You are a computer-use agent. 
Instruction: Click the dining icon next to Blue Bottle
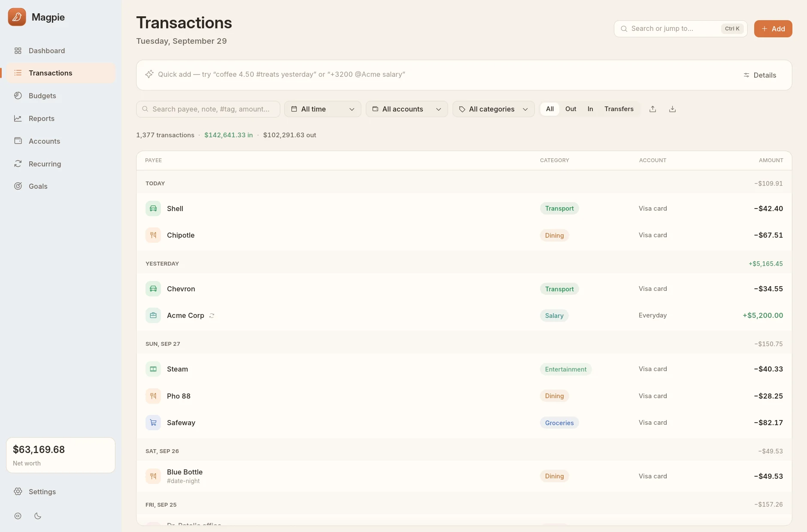pos(153,476)
